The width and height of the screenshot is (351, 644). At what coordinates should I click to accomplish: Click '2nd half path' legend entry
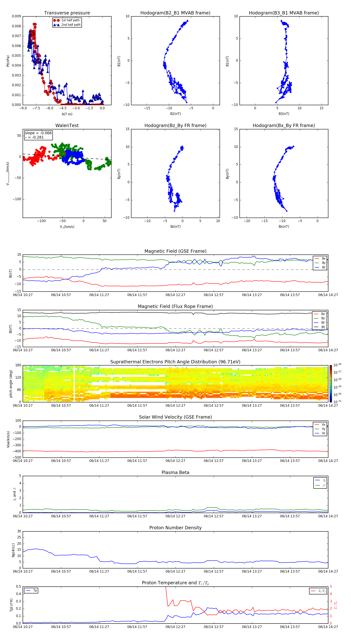click(x=67, y=25)
